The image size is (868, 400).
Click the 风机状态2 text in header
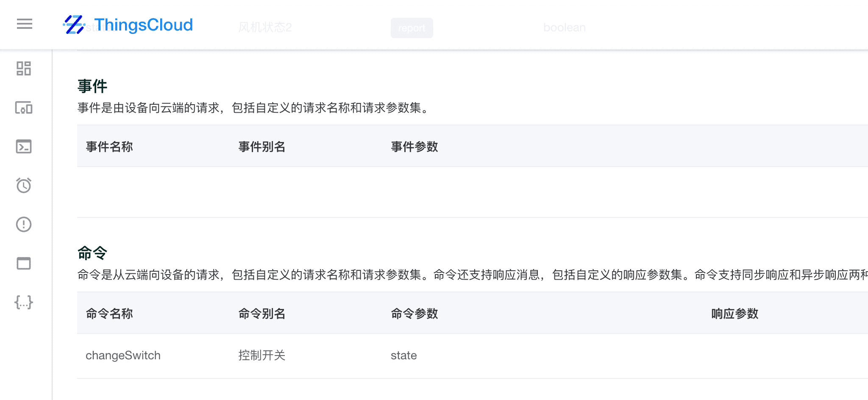click(264, 27)
